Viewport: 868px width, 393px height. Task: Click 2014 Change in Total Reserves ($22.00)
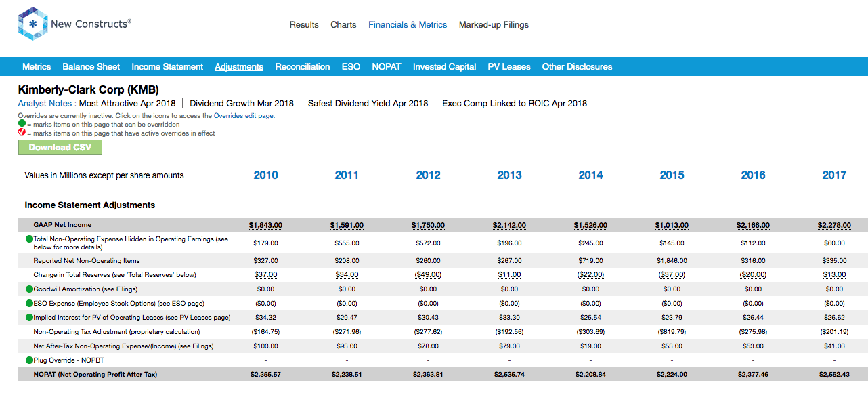(590, 274)
